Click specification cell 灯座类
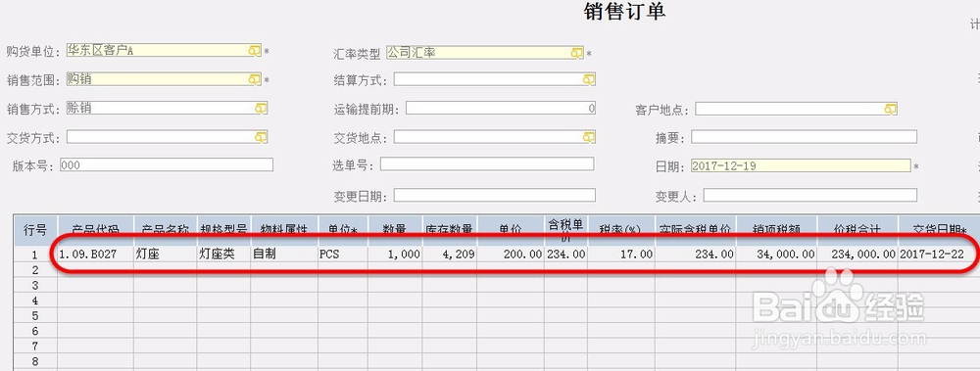The width and height of the screenshot is (980, 371). pos(223,255)
